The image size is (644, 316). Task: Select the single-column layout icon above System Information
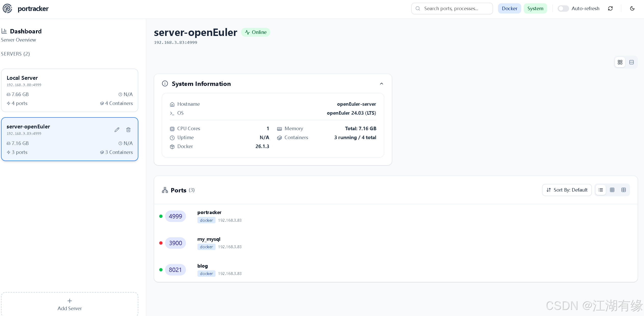[x=632, y=62]
